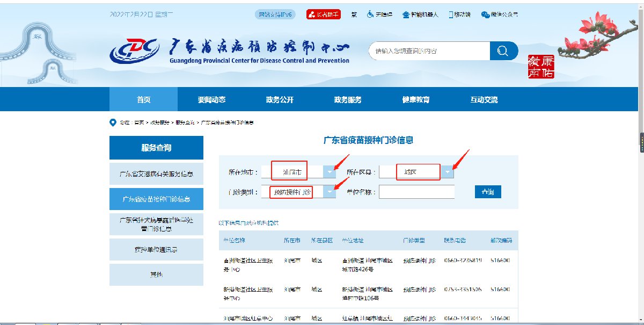Click the 广东省疫苗接种门诊信息 page heading
This screenshot has height=325, width=644.
pyautogui.click(x=368, y=141)
